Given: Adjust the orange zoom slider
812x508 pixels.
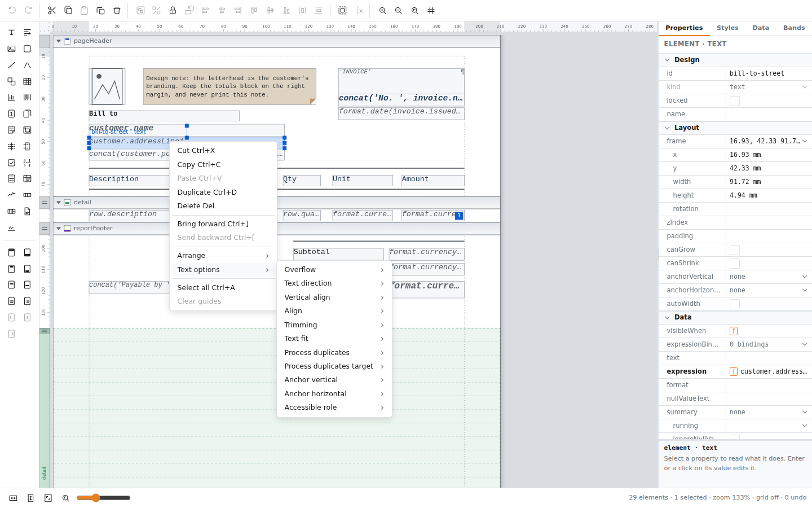Looking at the screenshot, I should [x=104, y=498].
